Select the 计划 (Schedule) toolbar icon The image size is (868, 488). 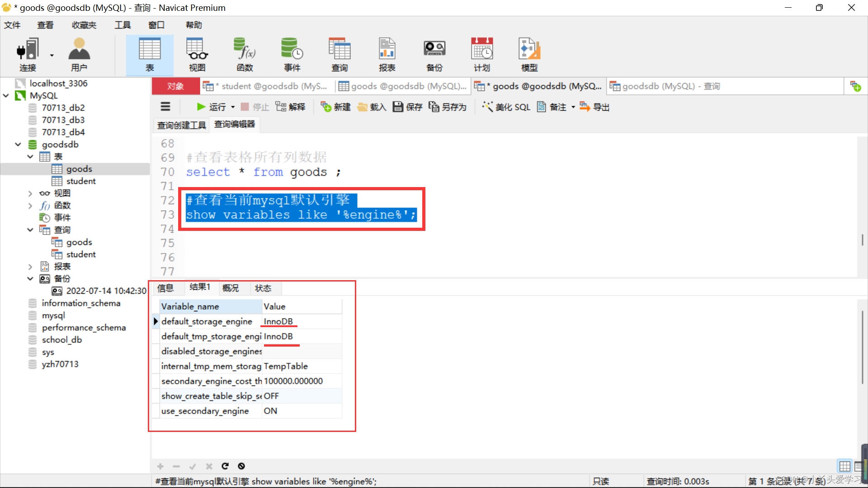482,55
